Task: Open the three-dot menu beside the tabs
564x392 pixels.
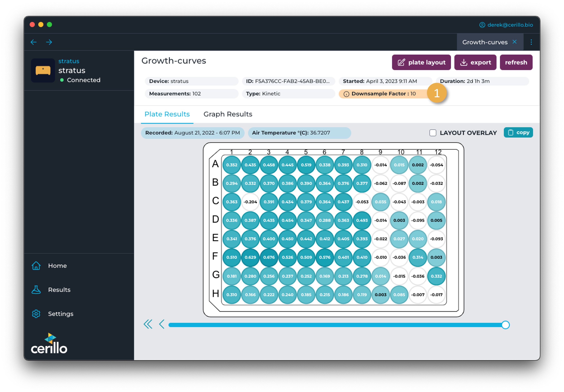Action: (531, 42)
